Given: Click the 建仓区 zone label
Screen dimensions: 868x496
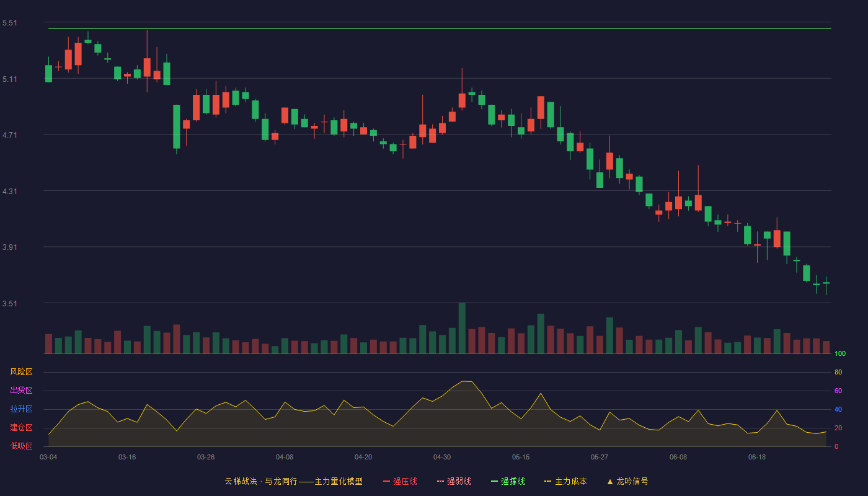Looking at the screenshot, I should [x=21, y=428].
